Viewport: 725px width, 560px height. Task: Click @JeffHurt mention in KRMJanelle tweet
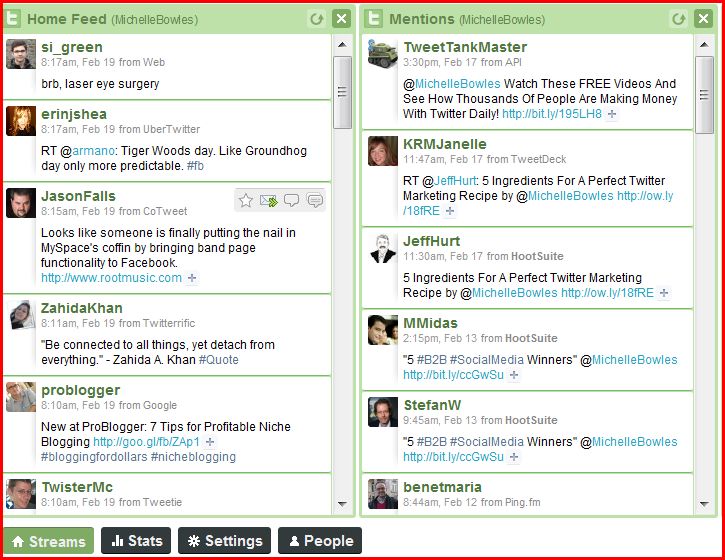pos(455,181)
